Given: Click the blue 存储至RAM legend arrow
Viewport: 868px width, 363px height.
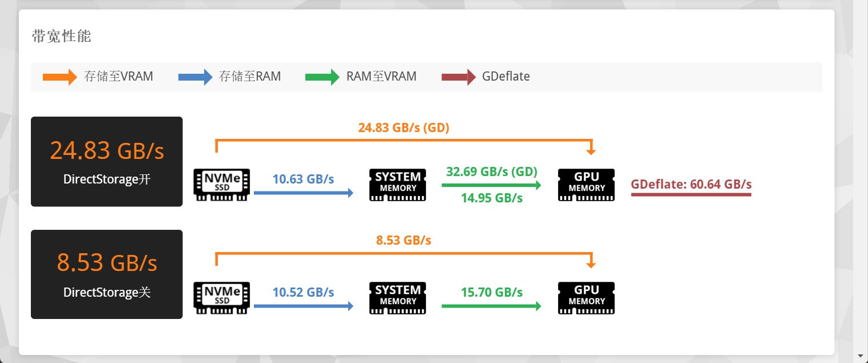Looking at the screenshot, I should pyautogui.click(x=196, y=77).
